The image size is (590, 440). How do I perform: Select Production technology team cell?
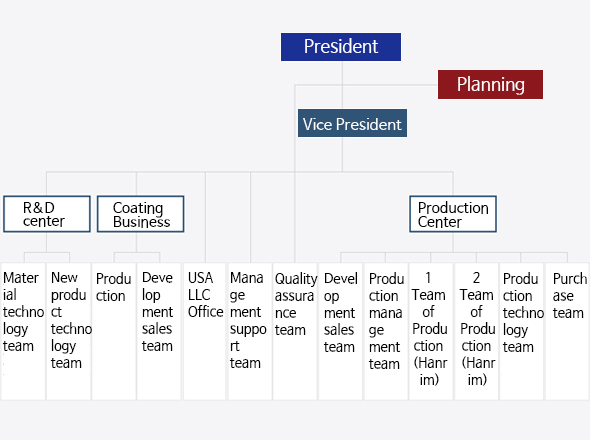coord(522,331)
